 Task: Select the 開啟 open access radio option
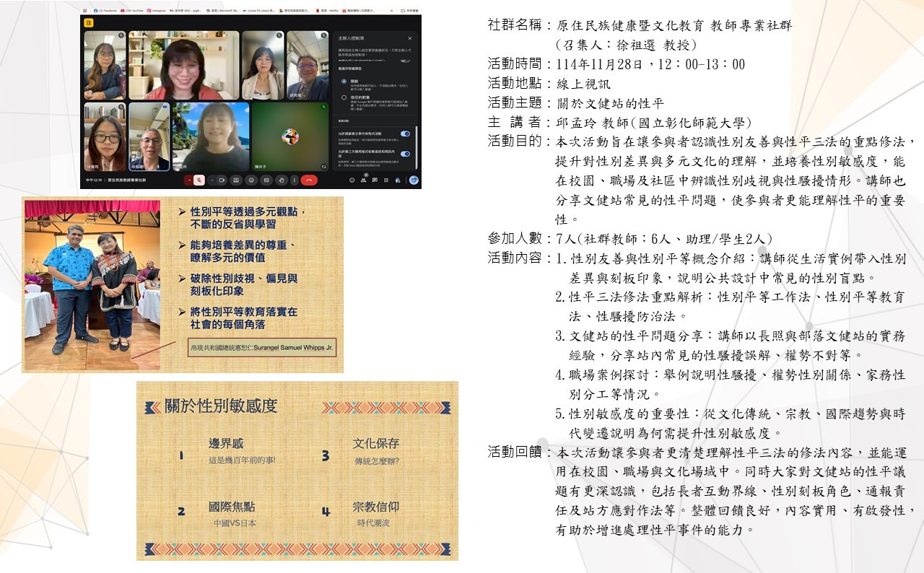(344, 81)
